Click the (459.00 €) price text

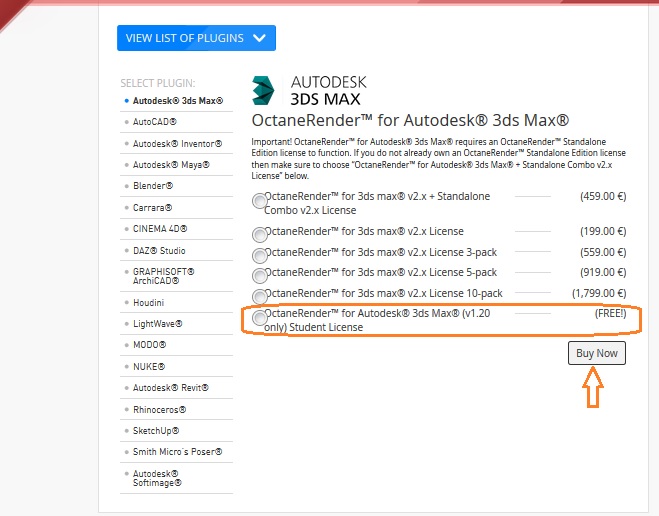tap(603, 196)
